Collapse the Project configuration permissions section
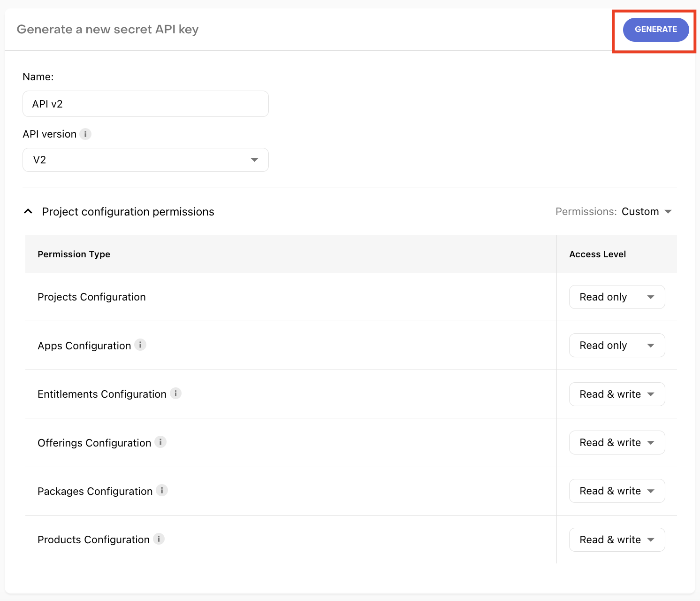The height and width of the screenshot is (601, 700). (28, 211)
